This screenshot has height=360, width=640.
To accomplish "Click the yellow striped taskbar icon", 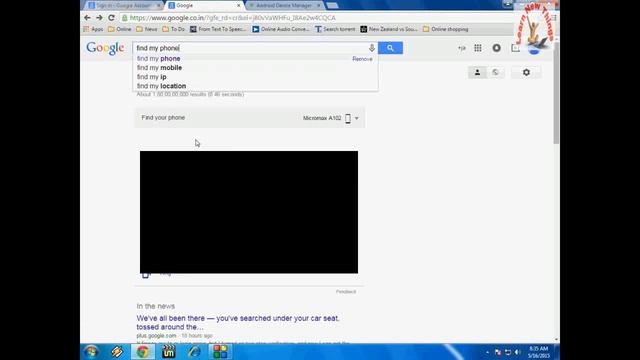I will tap(117, 352).
